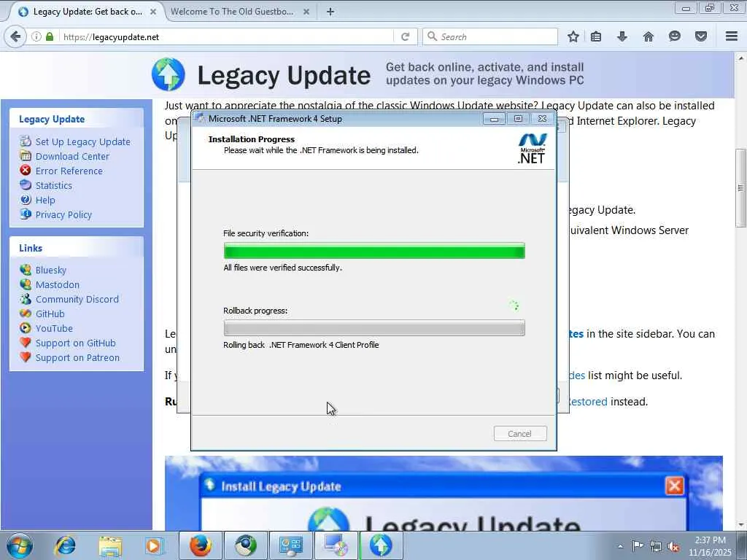Image resolution: width=747 pixels, height=560 pixels.
Task: Show hidden system tray icons arrow
Action: pos(620,546)
